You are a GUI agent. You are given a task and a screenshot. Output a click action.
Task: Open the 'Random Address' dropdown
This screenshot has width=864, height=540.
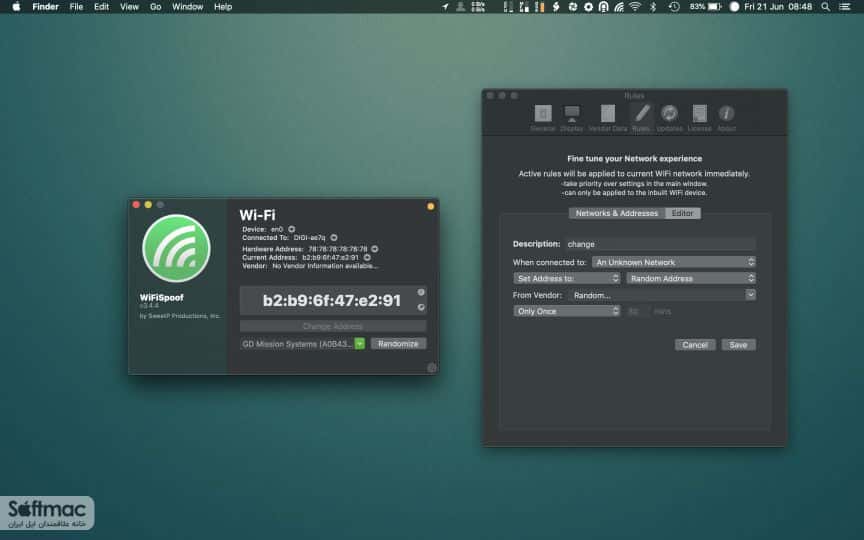pyautogui.click(x=691, y=278)
